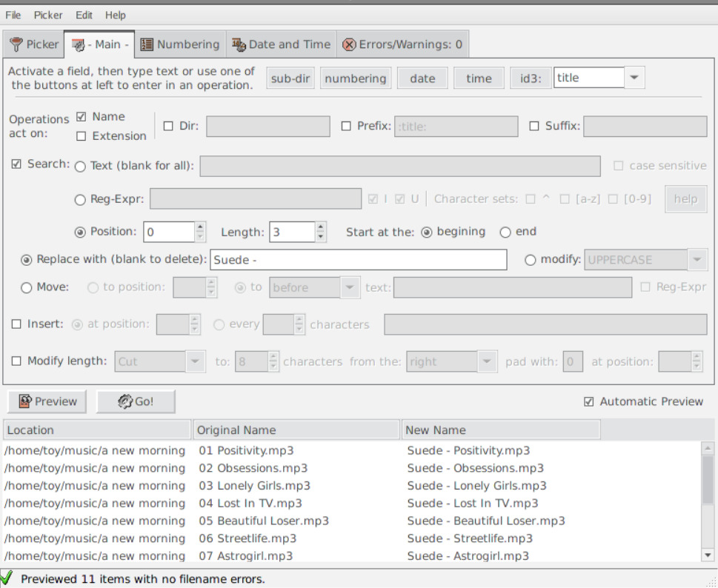Enable the Insert checkbox
The image size is (718, 588).
(16, 324)
